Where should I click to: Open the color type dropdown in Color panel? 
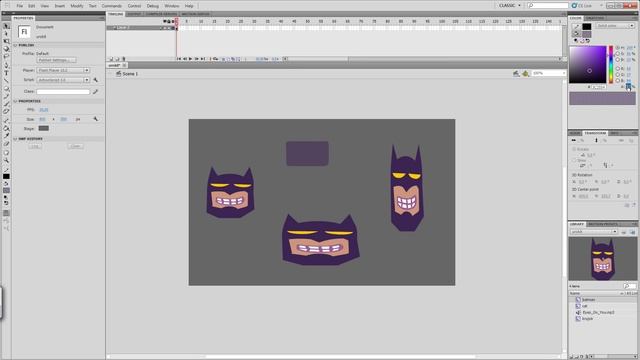click(615, 26)
